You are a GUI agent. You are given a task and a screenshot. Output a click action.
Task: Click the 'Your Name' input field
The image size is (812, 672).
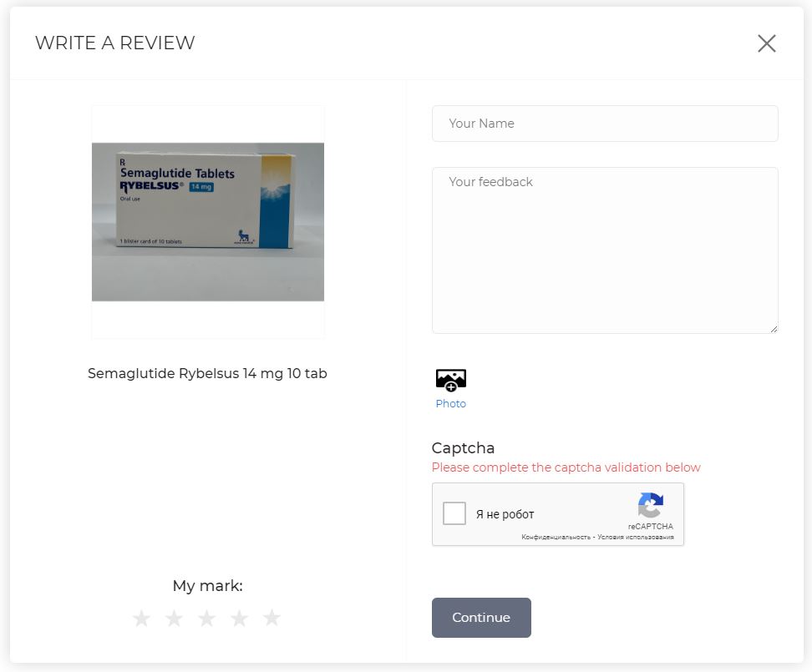604,123
